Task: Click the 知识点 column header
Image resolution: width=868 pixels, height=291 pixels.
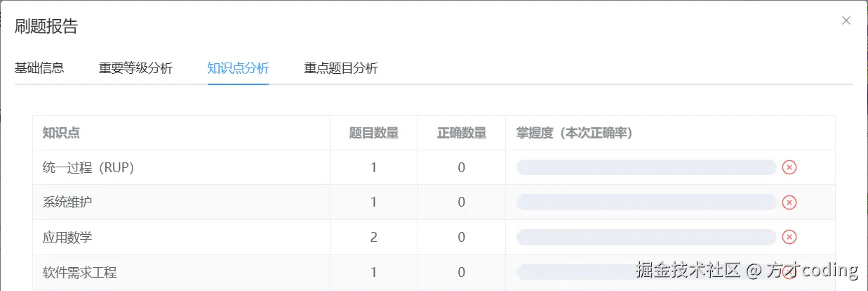Action: click(x=61, y=133)
